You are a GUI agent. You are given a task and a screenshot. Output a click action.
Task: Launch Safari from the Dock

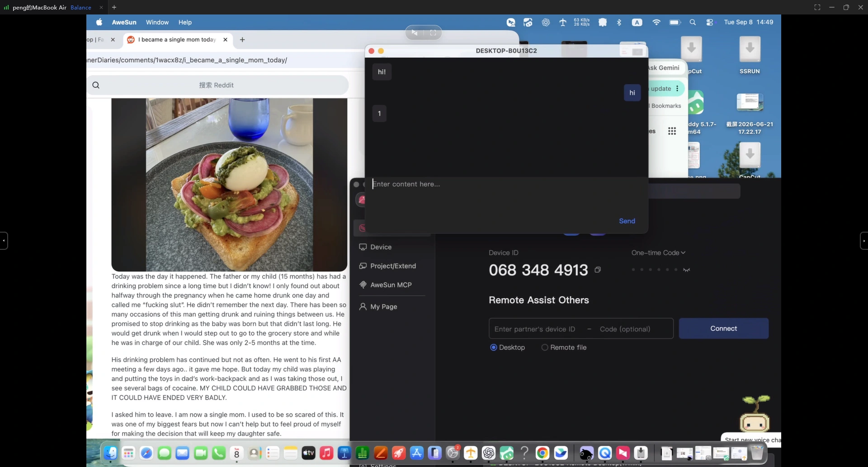point(146,453)
